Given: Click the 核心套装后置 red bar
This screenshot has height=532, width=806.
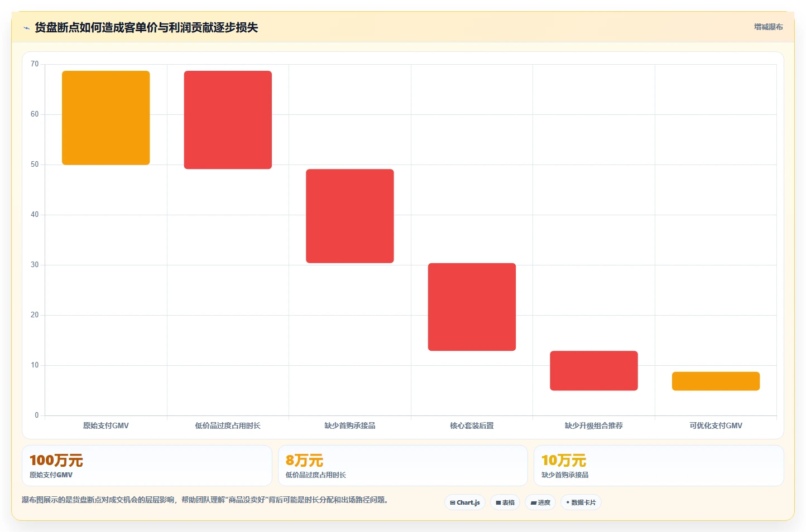Looking at the screenshot, I should pyautogui.click(x=472, y=307).
